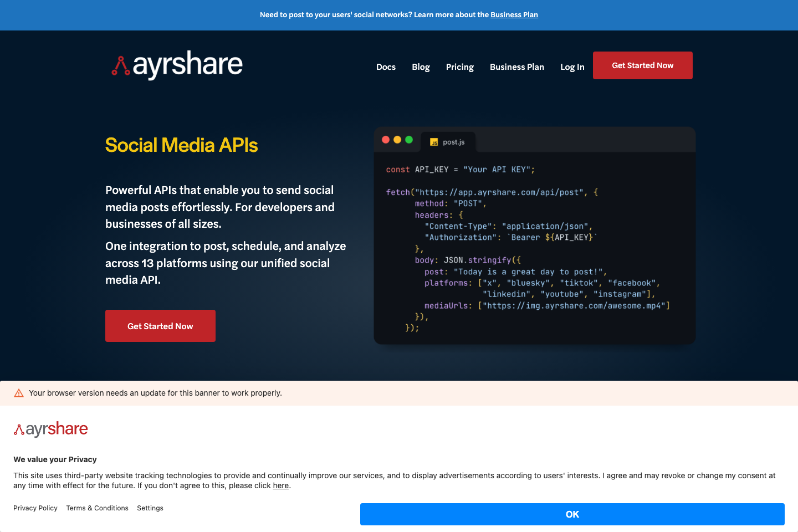Screen dimensions: 798x532
Task: Click the 'here' link in the privacy notice
Action: coord(280,485)
